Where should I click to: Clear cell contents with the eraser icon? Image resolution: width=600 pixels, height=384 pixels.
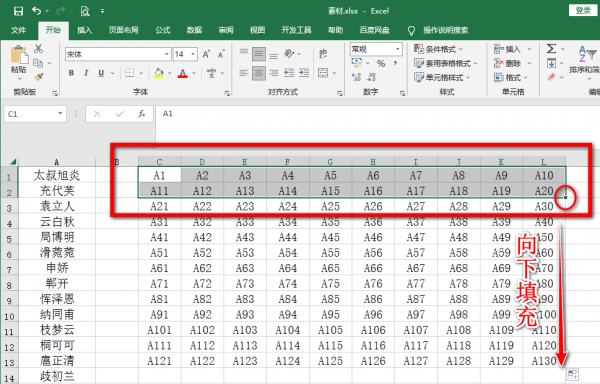pyautogui.click(x=551, y=77)
